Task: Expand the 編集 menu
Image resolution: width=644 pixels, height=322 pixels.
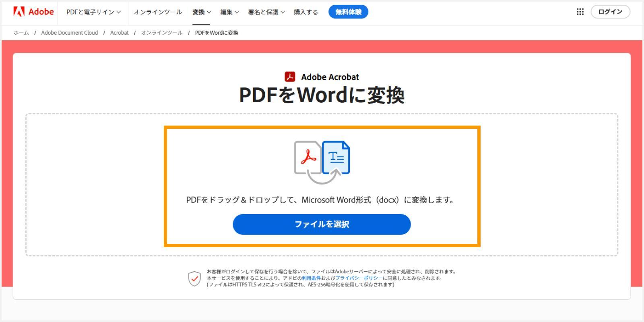Action: point(229,12)
